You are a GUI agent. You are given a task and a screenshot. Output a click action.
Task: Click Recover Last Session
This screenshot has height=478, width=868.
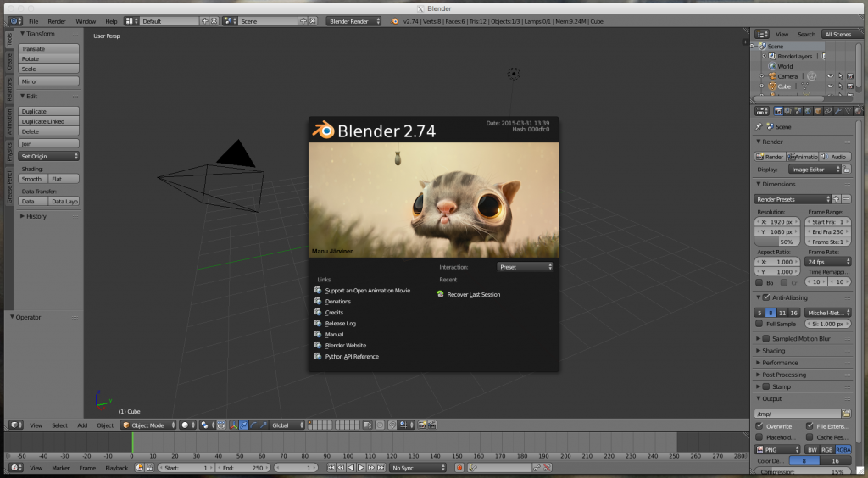[x=473, y=294]
